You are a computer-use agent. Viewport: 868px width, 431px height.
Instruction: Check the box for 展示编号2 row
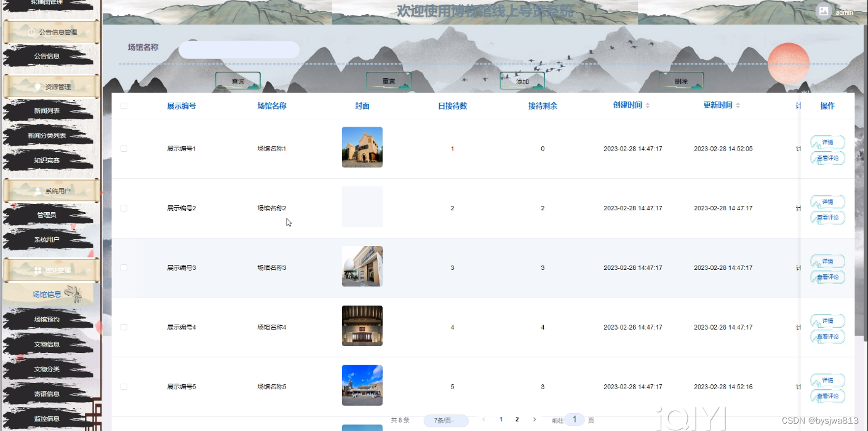point(124,208)
